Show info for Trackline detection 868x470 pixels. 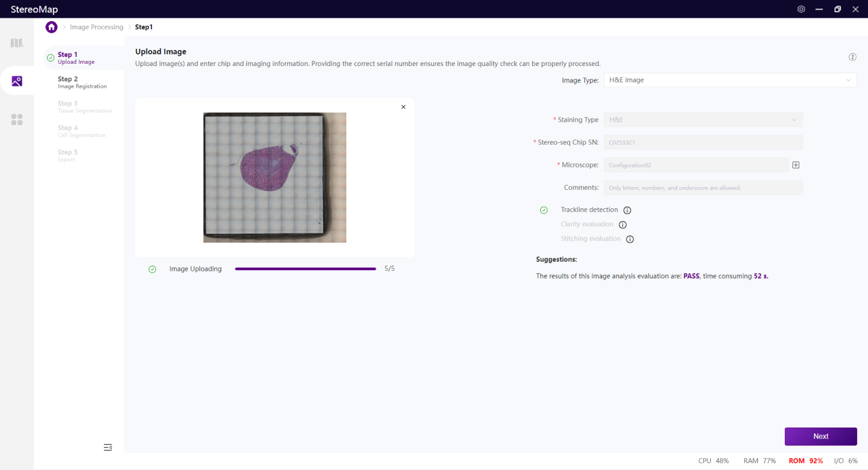pos(627,211)
